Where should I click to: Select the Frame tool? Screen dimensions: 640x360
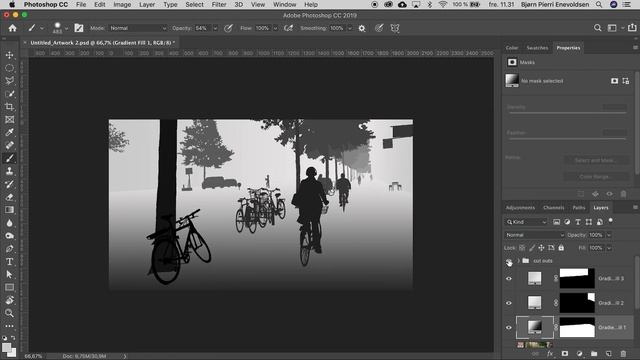pos(9,120)
